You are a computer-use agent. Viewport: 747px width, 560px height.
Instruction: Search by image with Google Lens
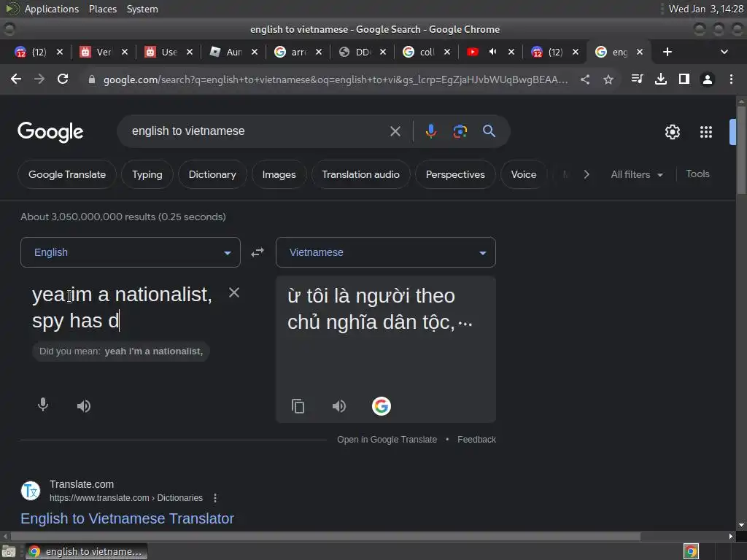460,131
